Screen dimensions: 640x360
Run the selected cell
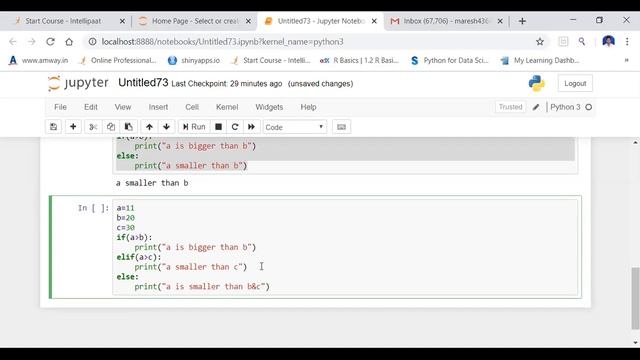point(194,127)
